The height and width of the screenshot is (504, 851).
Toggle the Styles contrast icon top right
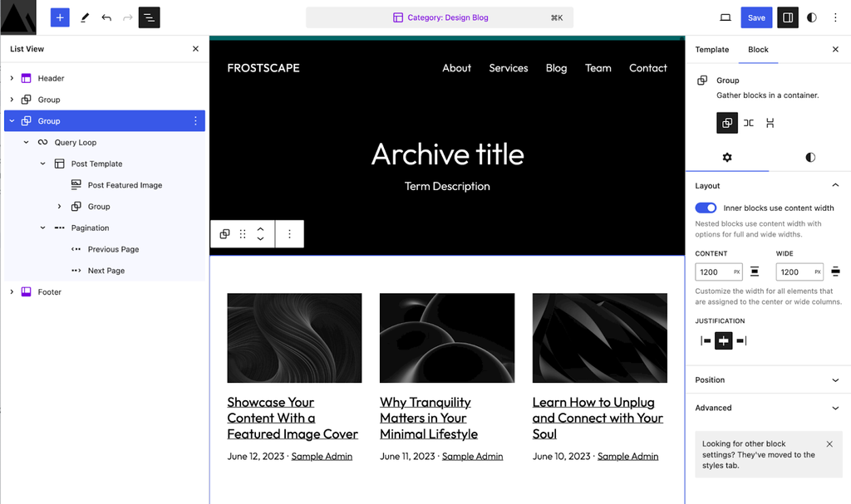coord(811,17)
